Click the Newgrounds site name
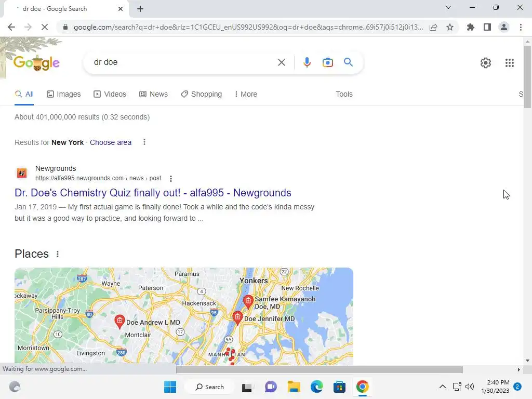 point(56,168)
